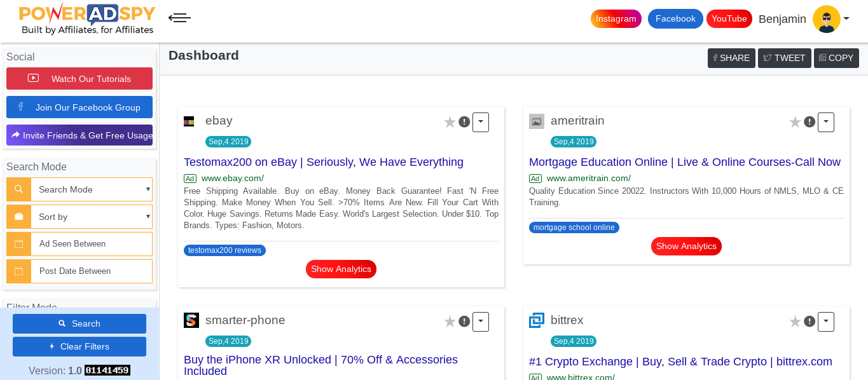Open the Testomax200 on eBay ad link
This screenshot has width=868, height=380.
(324, 162)
